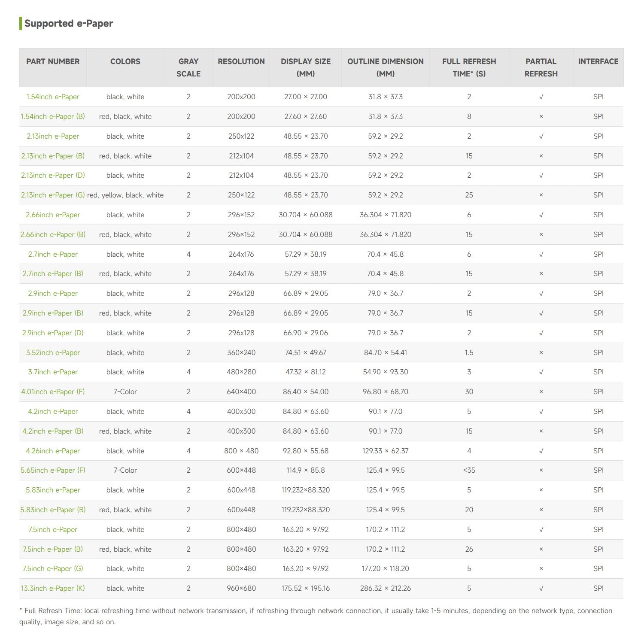644x644 pixels.
Task: Open the 2.13inch e-Paper (G) link
Action: pyautogui.click(x=53, y=195)
